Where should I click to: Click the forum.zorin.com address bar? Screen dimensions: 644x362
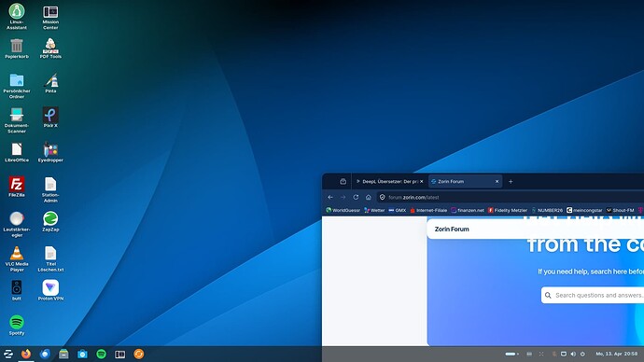(x=510, y=198)
